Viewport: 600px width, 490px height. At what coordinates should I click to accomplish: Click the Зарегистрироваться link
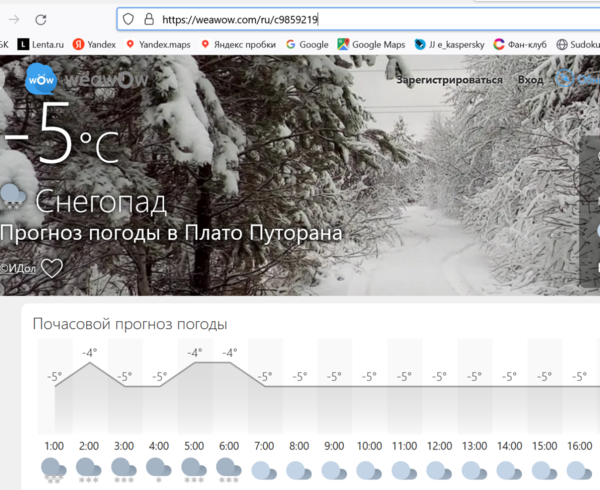coord(449,80)
